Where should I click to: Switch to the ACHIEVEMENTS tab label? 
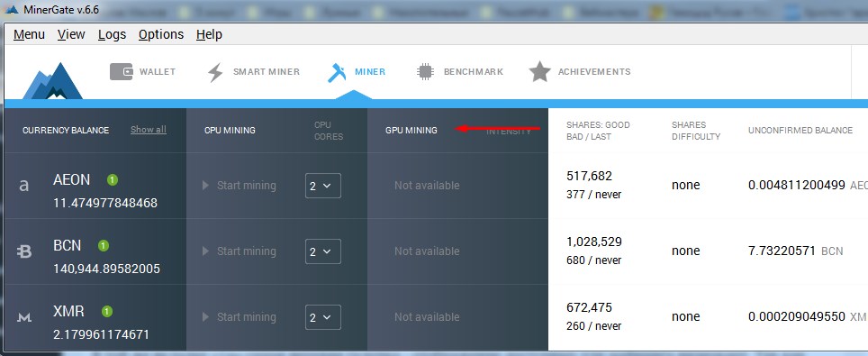point(594,71)
